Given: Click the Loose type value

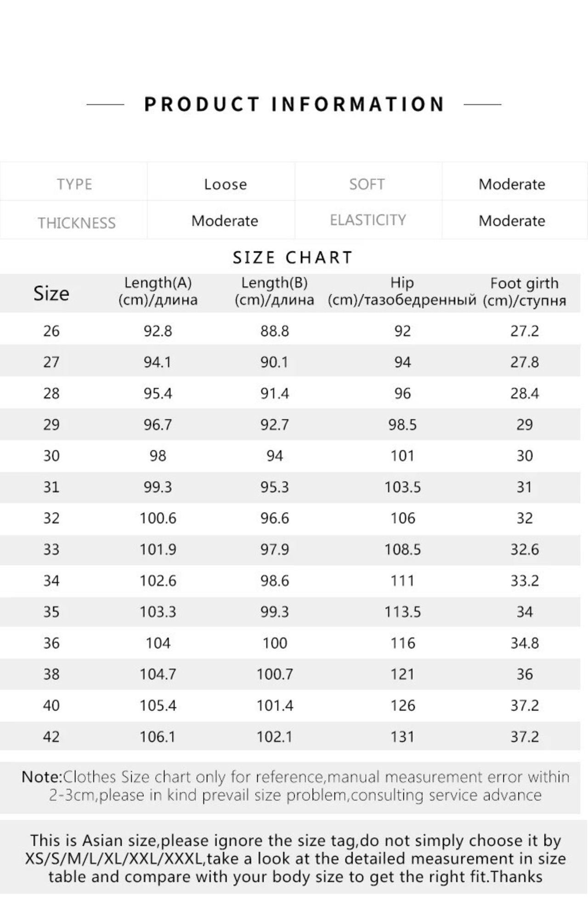Looking at the screenshot, I should 226,184.
